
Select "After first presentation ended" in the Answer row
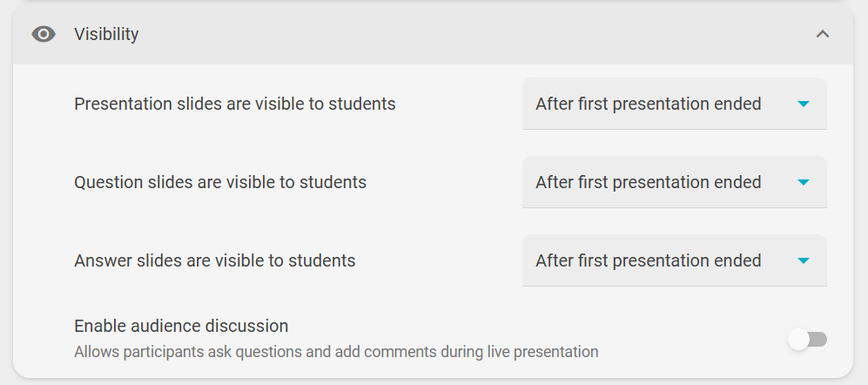click(649, 260)
